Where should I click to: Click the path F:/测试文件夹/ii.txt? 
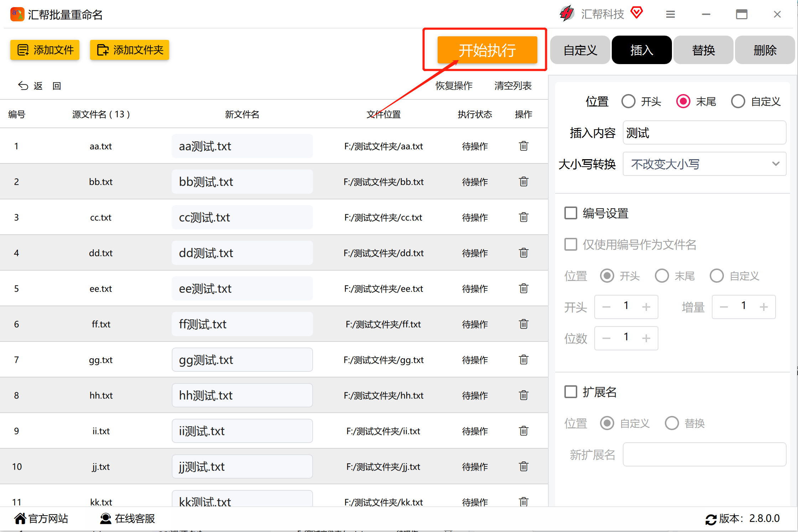tap(383, 431)
